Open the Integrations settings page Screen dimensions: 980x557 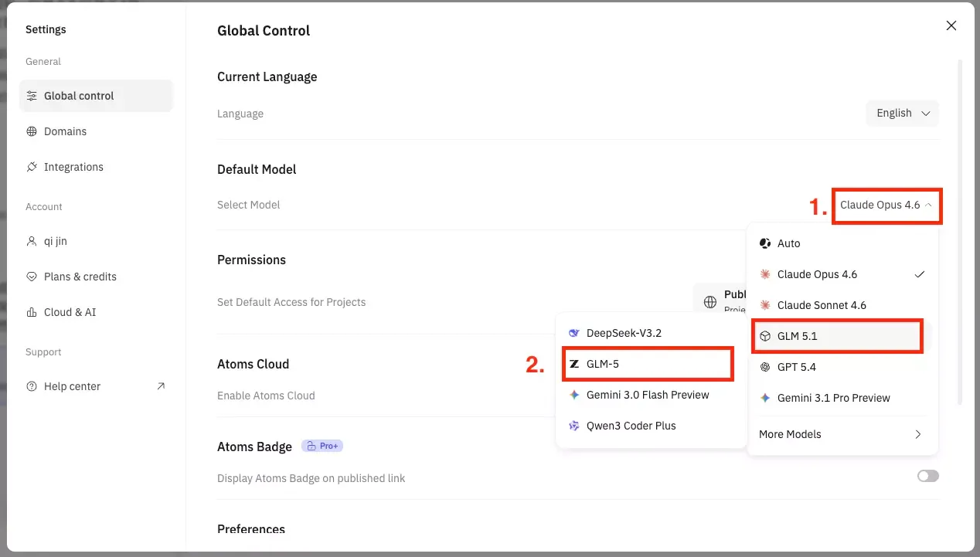(x=97, y=167)
